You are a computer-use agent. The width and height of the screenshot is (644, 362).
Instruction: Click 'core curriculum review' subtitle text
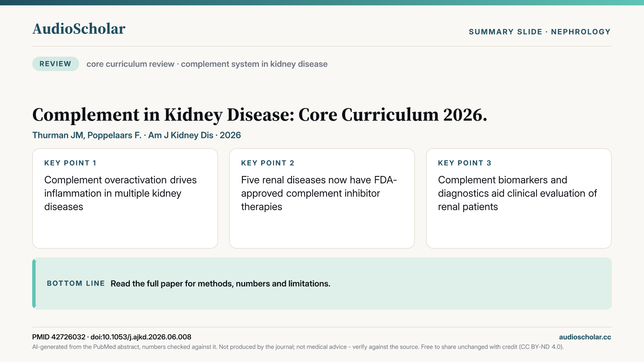(130, 64)
